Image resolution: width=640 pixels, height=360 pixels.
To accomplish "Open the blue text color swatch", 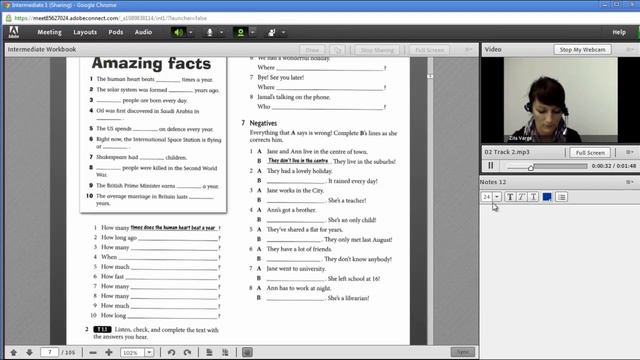I will tap(547, 197).
